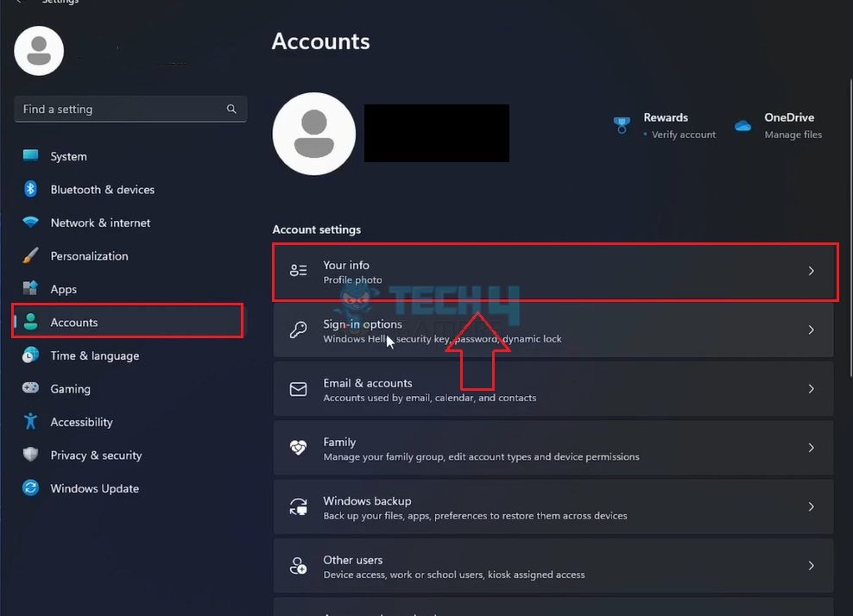Click the Windows Update icon
This screenshot has width=853, height=616.
point(29,488)
